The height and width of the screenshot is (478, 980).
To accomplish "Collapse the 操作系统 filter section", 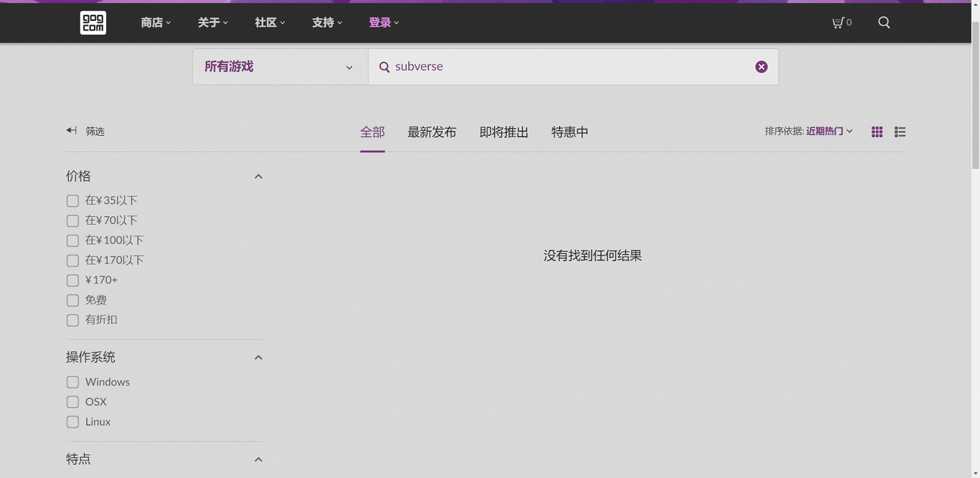I will (x=258, y=357).
